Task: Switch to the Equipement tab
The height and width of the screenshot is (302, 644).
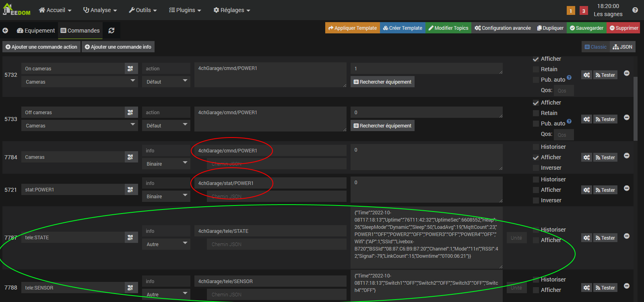Action: point(36,31)
